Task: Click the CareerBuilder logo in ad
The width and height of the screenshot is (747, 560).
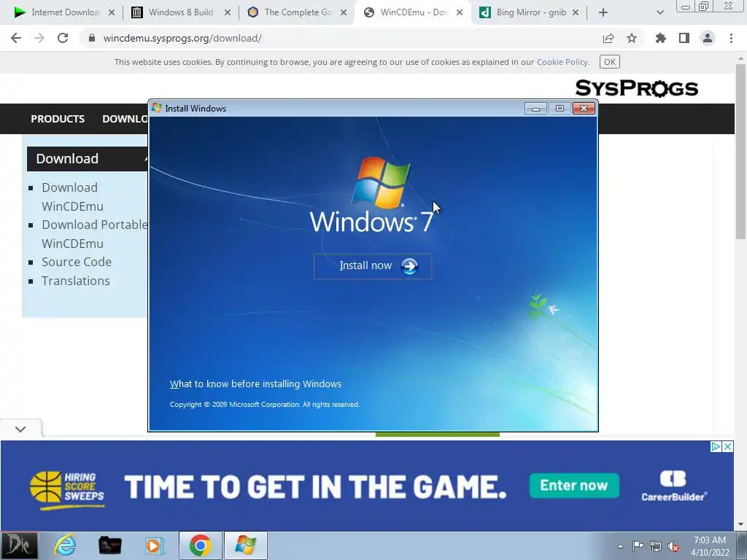Action: [673, 486]
